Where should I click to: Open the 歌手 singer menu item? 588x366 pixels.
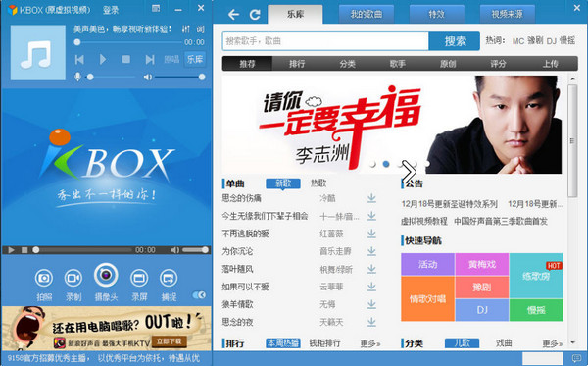point(398,64)
